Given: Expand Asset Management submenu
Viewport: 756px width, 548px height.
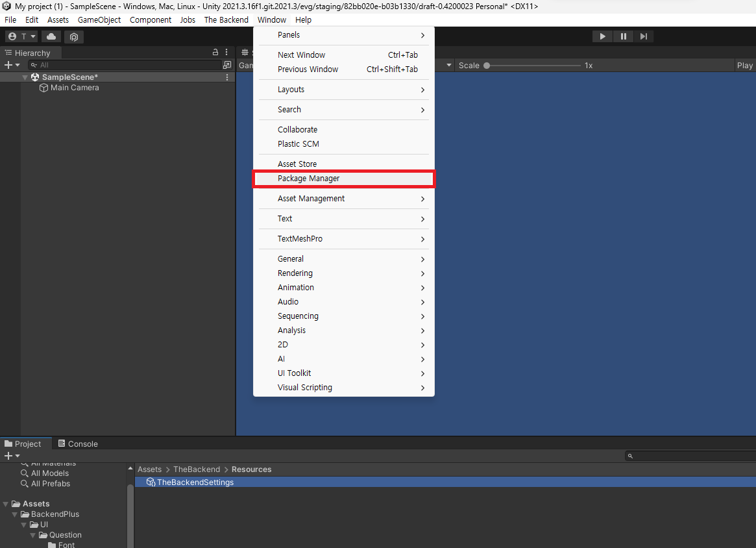Looking at the screenshot, I should [344, 199].
